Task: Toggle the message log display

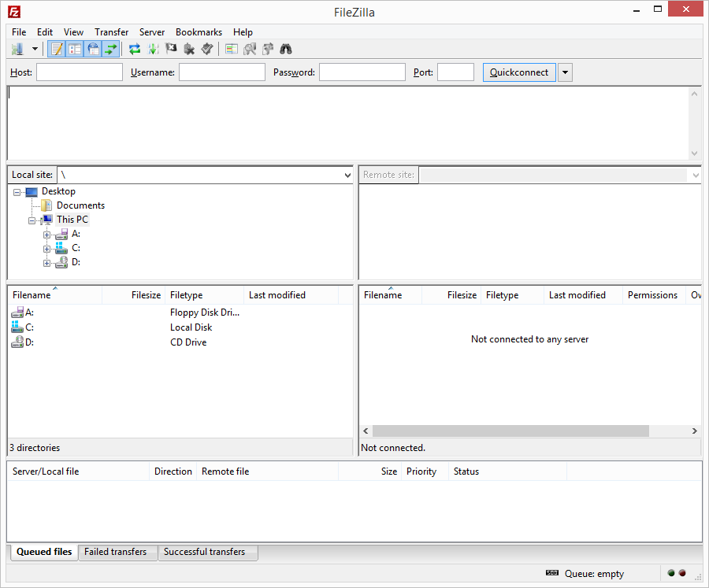Action: (x=56, y=49)
